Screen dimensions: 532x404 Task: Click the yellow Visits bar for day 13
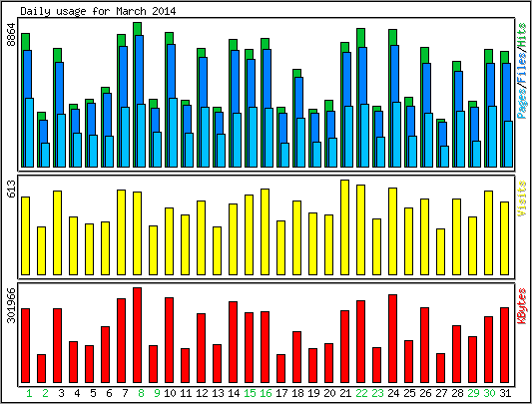pyautogui.click(x=218, y=250)
